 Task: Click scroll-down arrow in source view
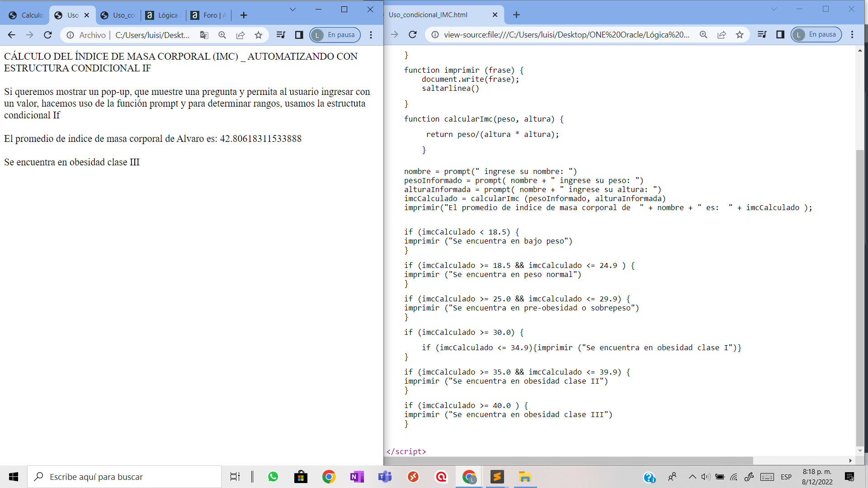click(x=860, y=451)
